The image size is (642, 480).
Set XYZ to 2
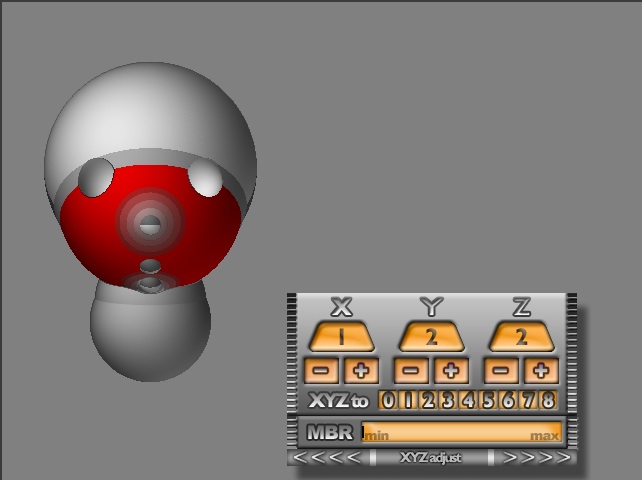[428, 400]
